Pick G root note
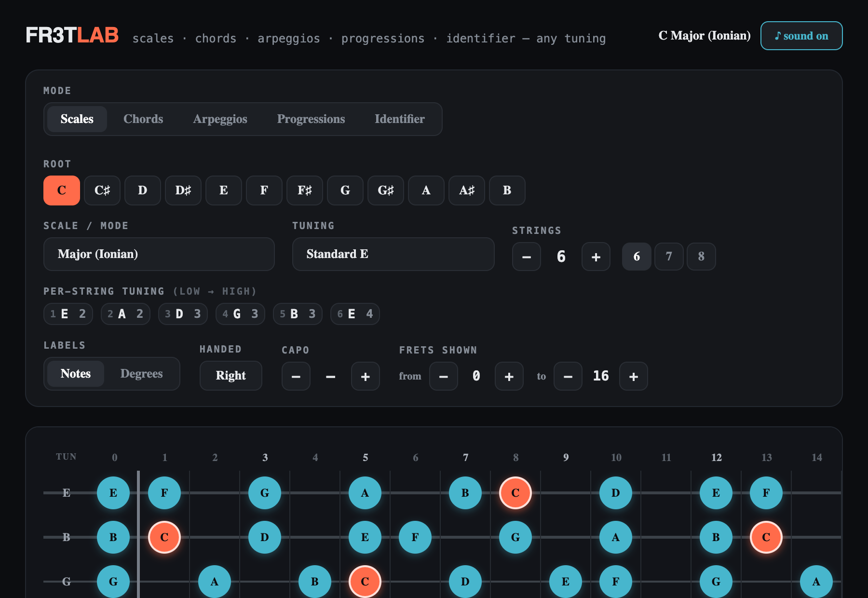This screenshot has width=868, height=598. pyautogui.click(x=345, y=190)
